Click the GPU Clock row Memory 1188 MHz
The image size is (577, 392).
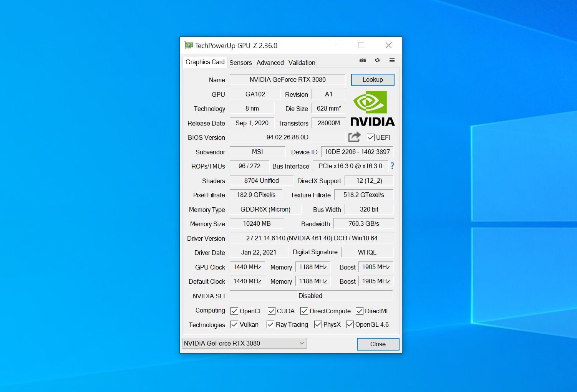coord(313,267)
